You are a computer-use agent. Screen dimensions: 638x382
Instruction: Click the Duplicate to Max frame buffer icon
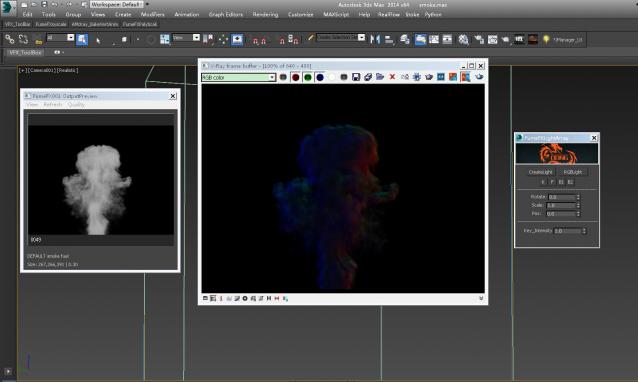(404, 77)
